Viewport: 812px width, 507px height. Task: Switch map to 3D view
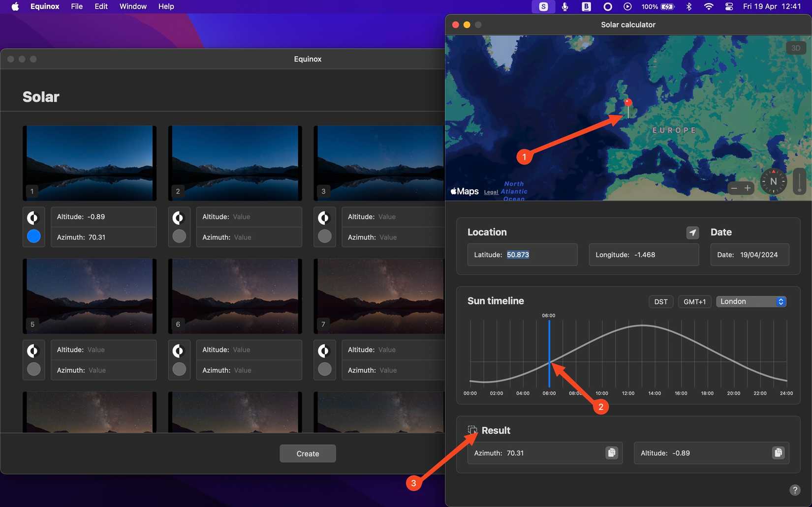pos(796,48)
